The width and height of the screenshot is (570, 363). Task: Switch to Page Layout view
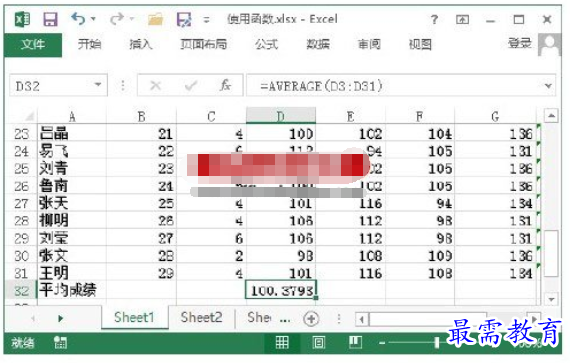[318, 342]
